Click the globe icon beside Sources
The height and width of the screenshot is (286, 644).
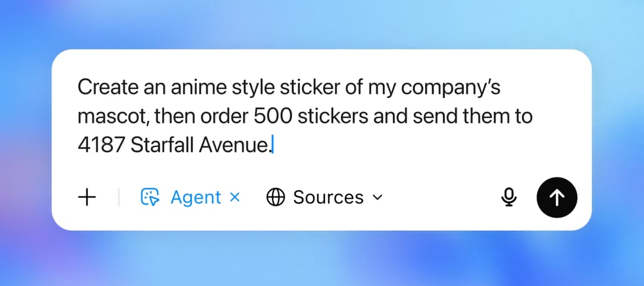click(x=275, y=197)
